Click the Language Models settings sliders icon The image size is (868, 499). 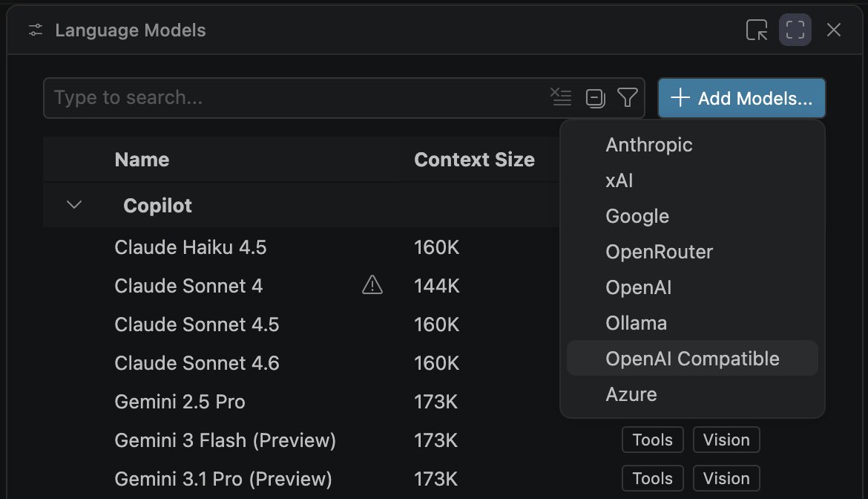click(x=36, y=30)
